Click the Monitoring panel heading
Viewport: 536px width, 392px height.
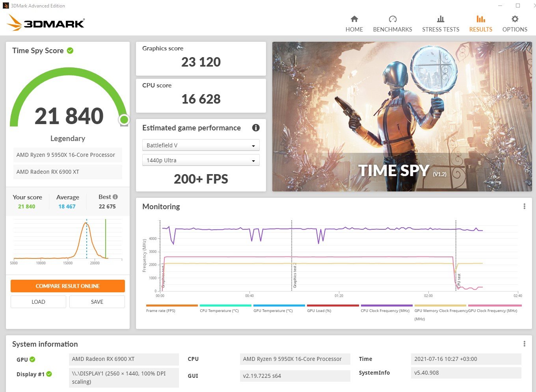(161, 206)
